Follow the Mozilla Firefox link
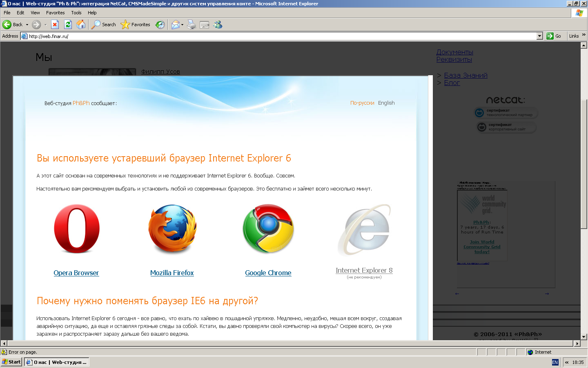 [172, 273]
